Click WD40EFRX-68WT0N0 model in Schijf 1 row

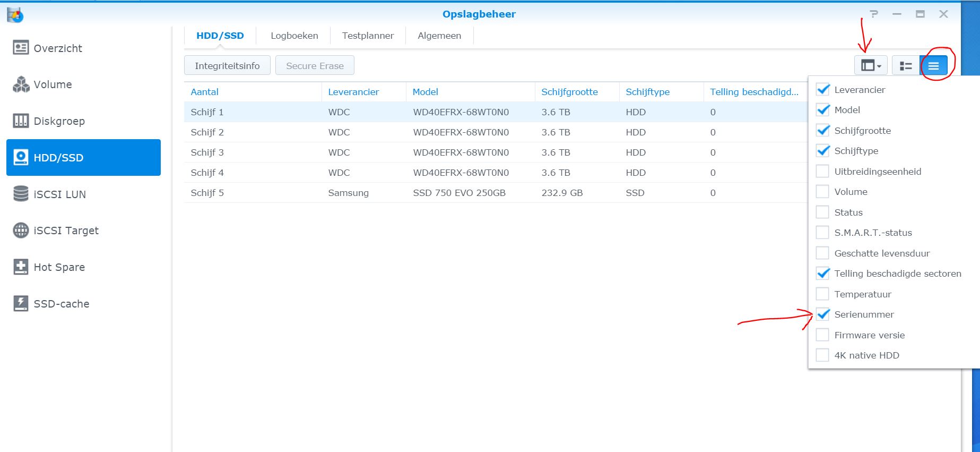click(461, 112)
